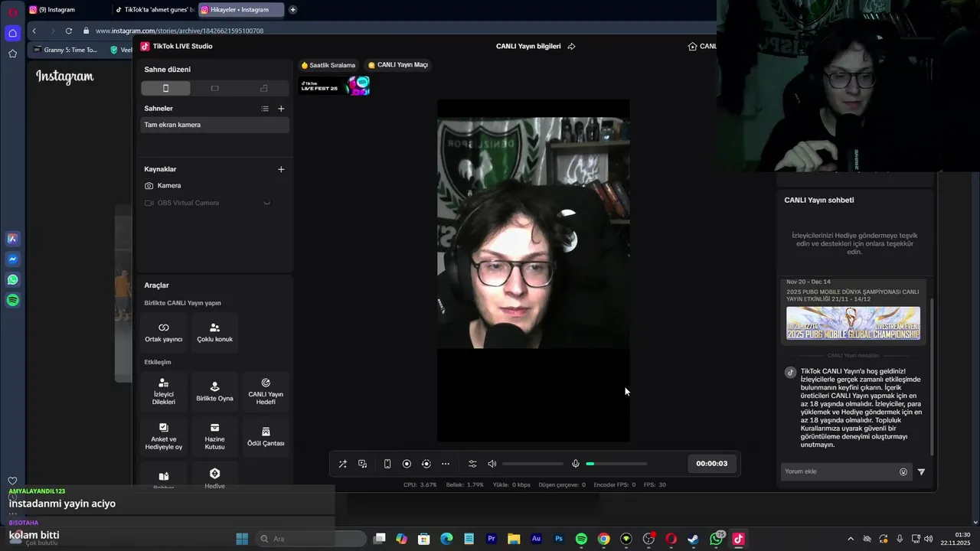Click the 00:00:03 live timer
980x551 pixels.
[x=712, y=464]
